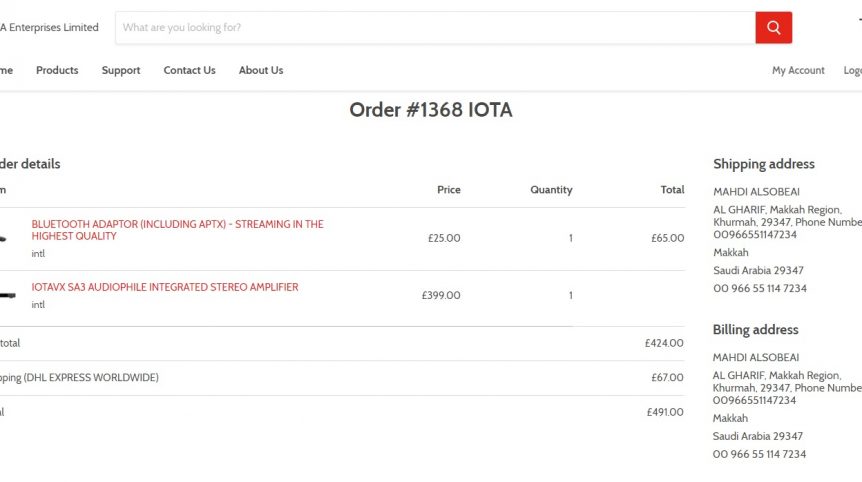The image size is (862, 482).
Task: Click the red search magnifier button
Action: tap(773, 27)
